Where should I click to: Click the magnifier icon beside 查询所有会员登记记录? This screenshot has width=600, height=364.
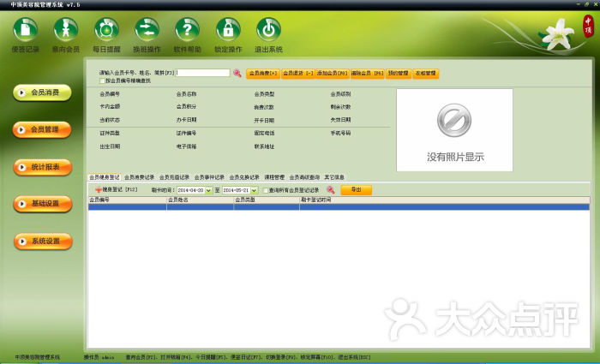(x=330, y=190)
